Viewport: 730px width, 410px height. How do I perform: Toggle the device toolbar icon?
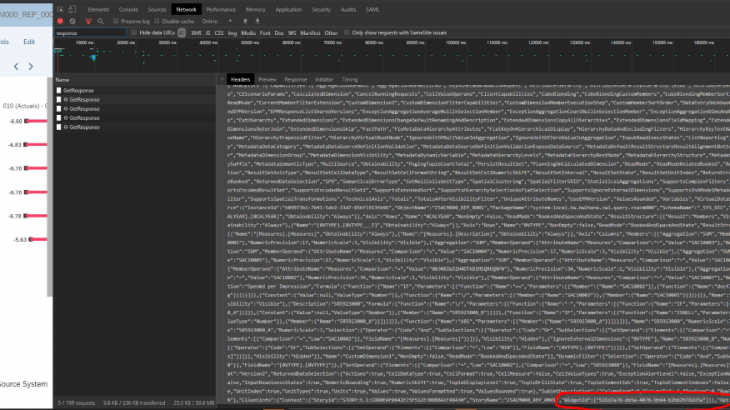point(72,8)
